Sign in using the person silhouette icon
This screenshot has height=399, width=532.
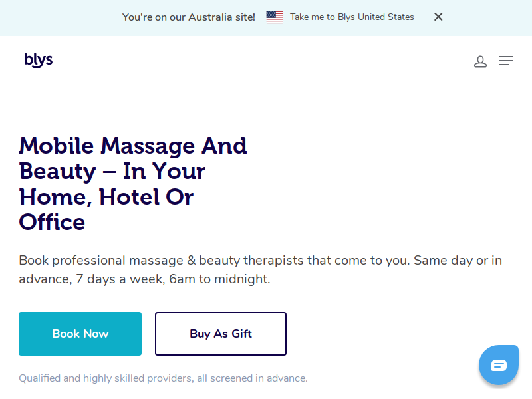[480, 61]
